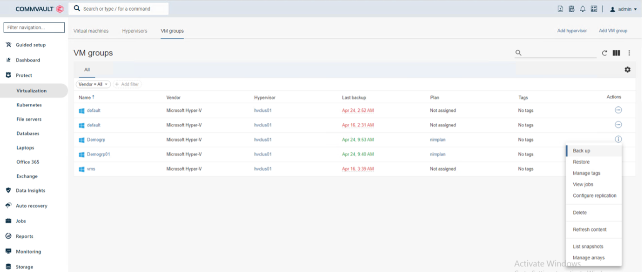Sort by Name column header
The height and width of the screenshot is (274, 644).
[x=86, y=97]
